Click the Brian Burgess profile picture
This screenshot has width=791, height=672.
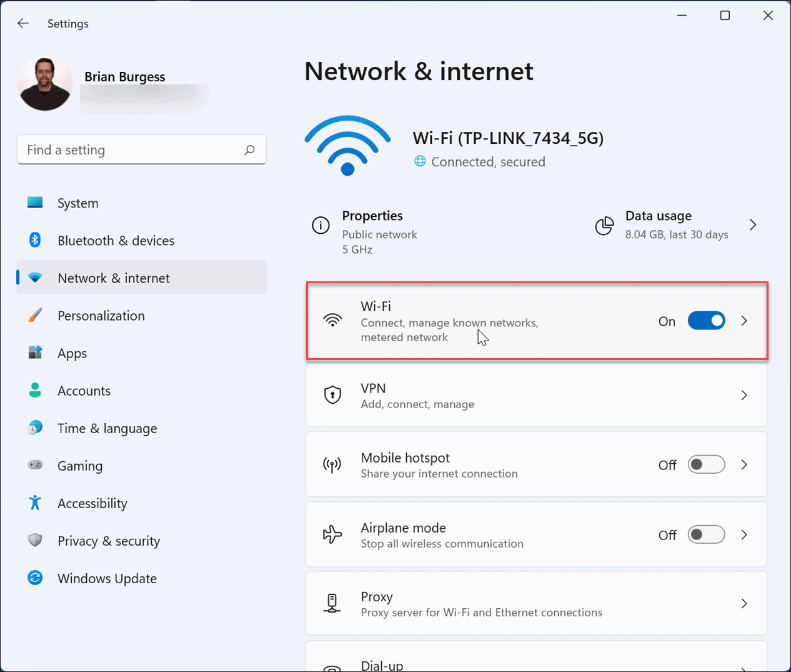(x=45, y=84)
